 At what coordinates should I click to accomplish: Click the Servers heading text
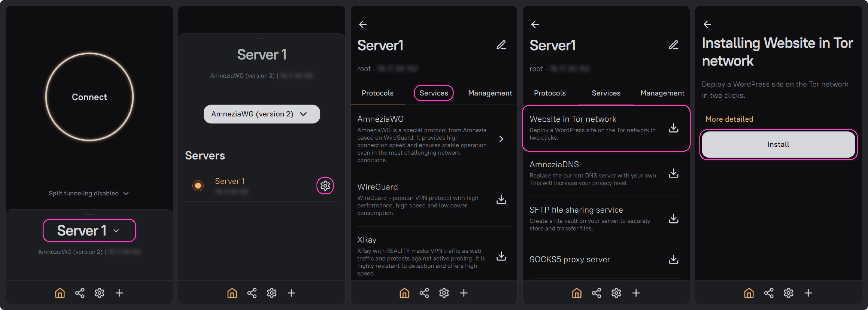[205, 155]
